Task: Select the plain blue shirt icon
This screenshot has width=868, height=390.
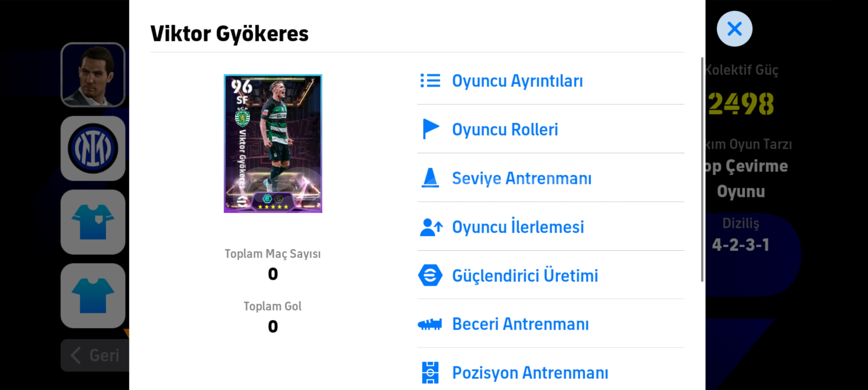Action: coord(93,296)
